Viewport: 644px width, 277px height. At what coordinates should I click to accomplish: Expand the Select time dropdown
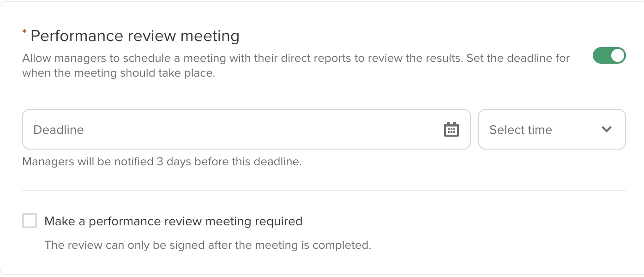pos(552,130)
